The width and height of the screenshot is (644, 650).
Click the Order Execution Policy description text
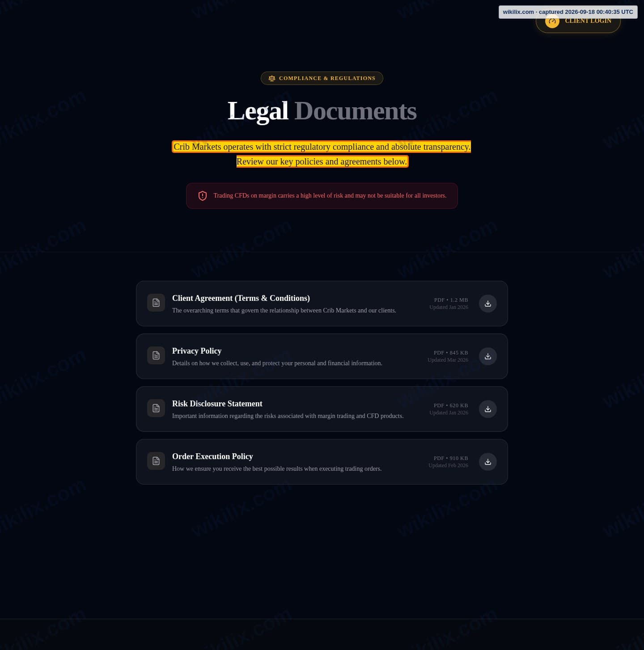(277, 469)
